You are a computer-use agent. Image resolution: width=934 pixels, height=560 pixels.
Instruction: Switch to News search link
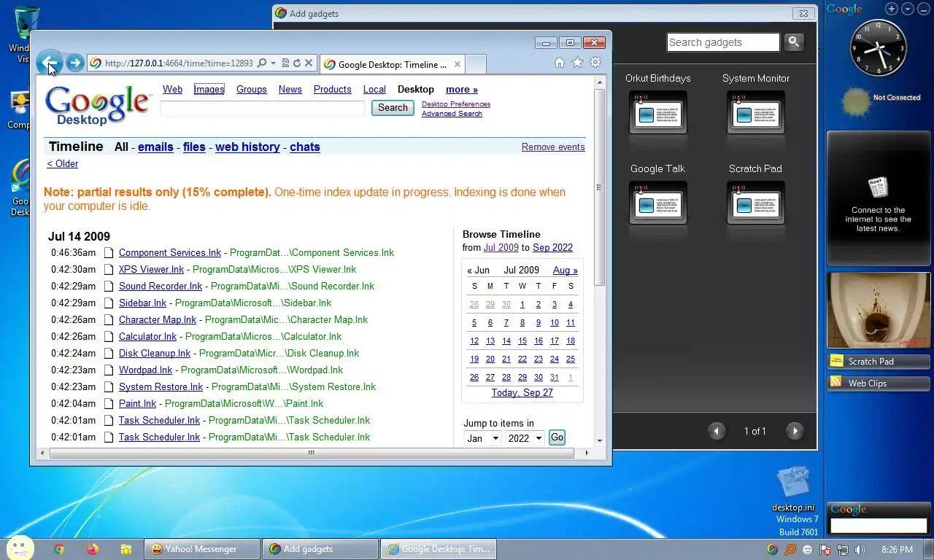(x=290, y=89)
